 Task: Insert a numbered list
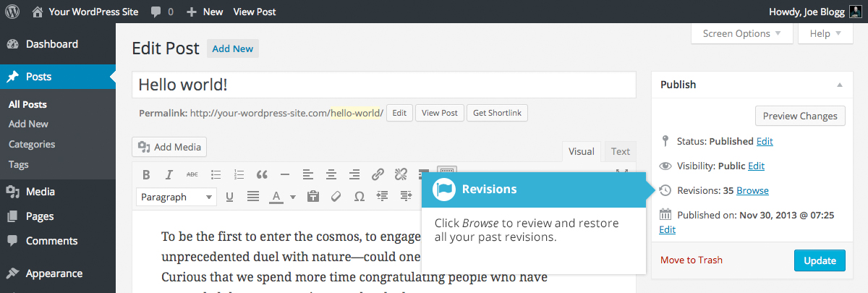click(239, 174)
